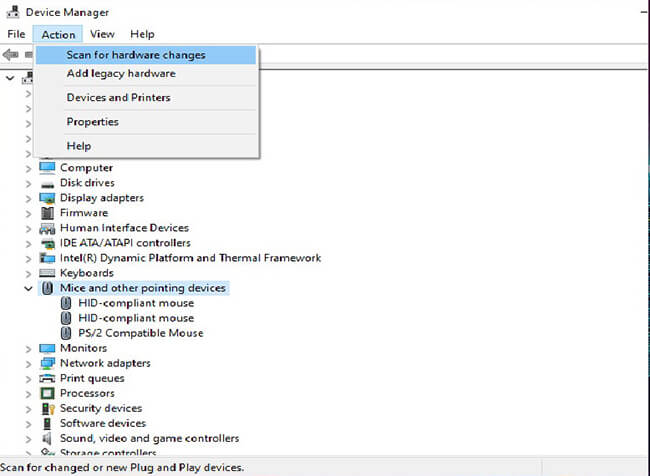
Task: Expand the Computer category
Action: pos(28,169)
